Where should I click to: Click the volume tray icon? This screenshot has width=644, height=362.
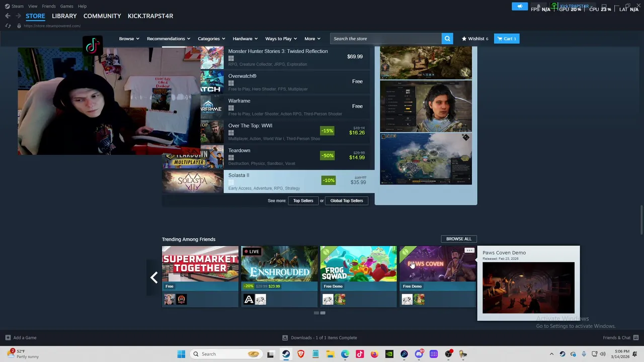click(x=603, y=354)
